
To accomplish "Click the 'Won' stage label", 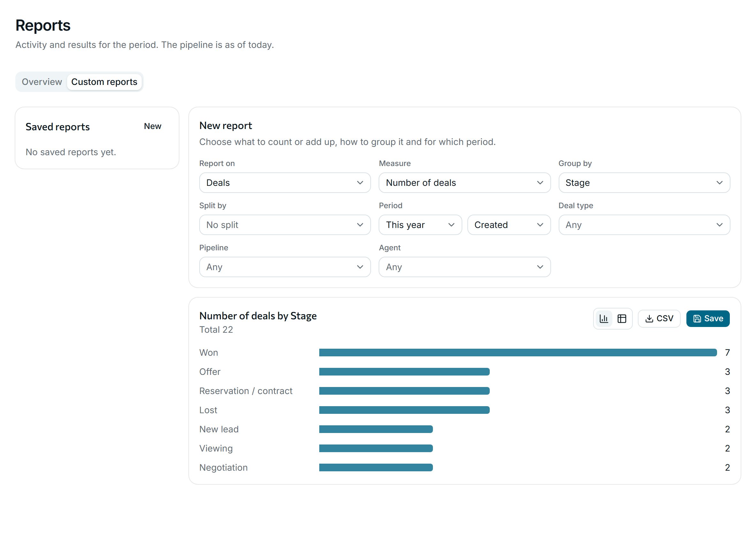I will [x=209, y=353].
